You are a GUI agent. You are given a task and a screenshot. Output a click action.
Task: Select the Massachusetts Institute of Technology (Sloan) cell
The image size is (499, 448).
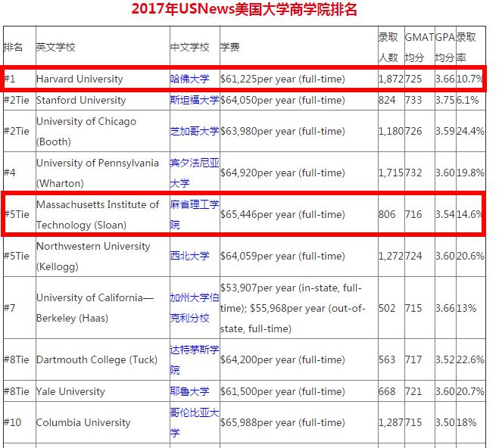click(x=103, y=215)
